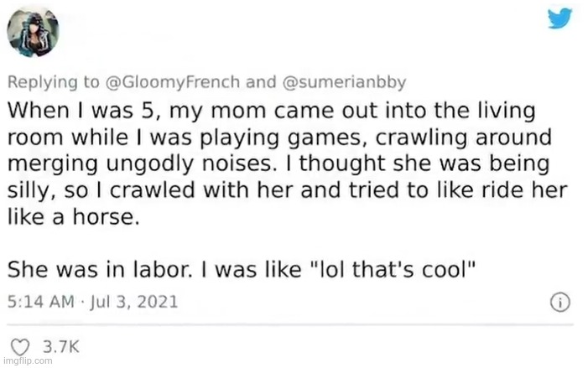View the 3.7K likes count
The image size is (588, 368).
point(62,344)
